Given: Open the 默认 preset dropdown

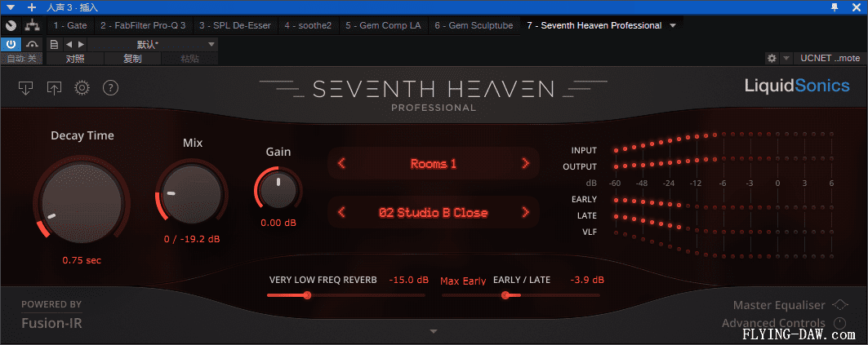Looking at the screenshot, I should tap(211, 44).
